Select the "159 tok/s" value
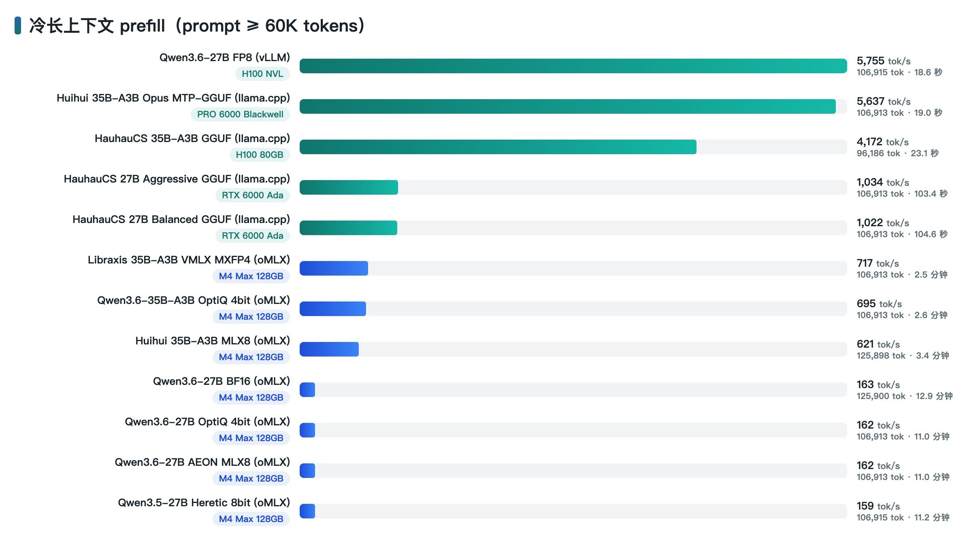The image size is (980, 535). (878, 506)
